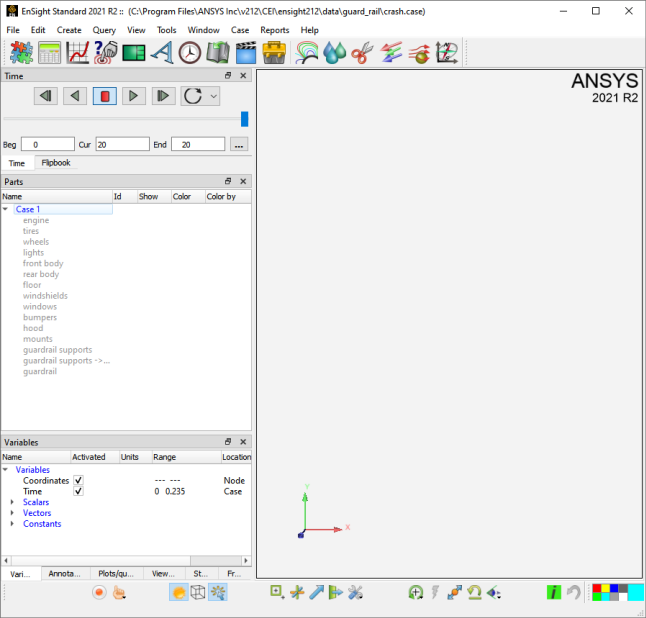Open the Calculator tool icon
Screen dimensions: 646x618
[x=49, y=53]
